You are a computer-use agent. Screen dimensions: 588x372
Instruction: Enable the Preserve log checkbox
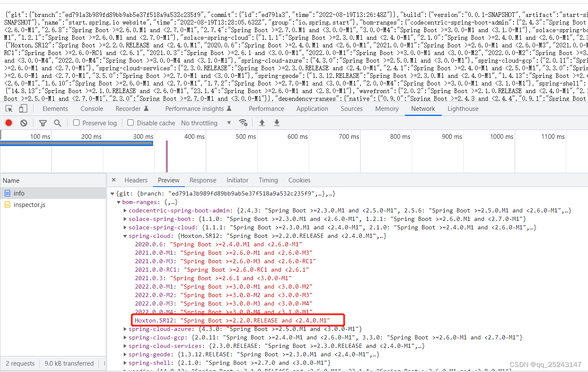(76, 123)
